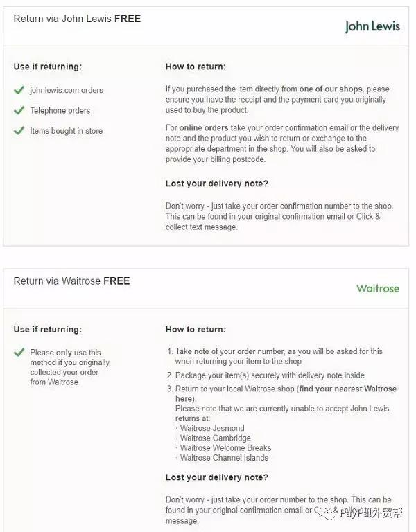
Task: Click 'Waitrose Welcome Breaks' list entry
Action: coord(225,448)
